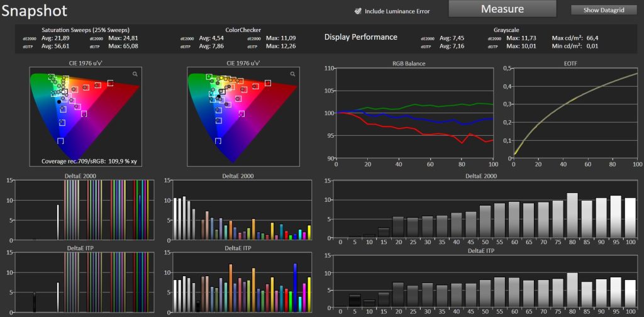Click the Display Performance label
Viewport: 644px width, 317px height.
coord(360,37)
